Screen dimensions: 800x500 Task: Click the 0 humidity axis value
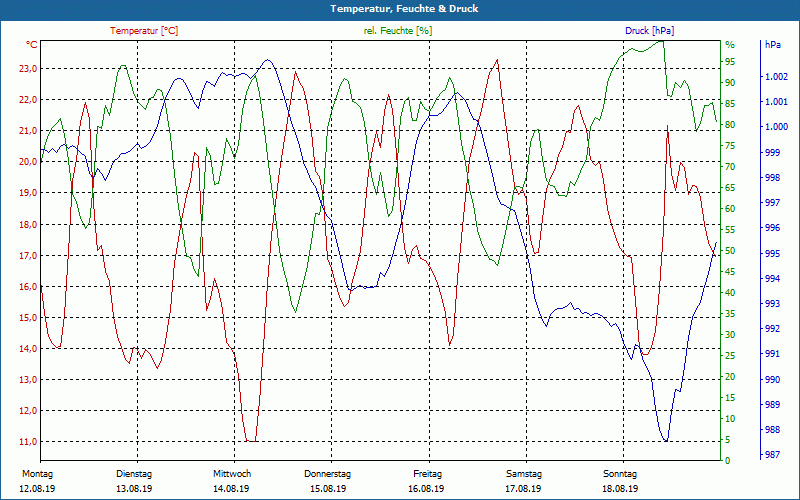coord(728,461)
